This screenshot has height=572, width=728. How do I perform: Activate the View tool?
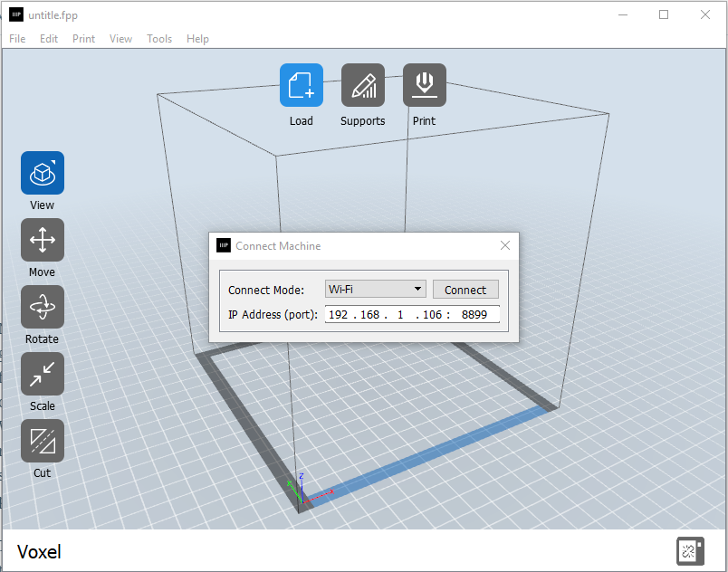tap(43, 173)
